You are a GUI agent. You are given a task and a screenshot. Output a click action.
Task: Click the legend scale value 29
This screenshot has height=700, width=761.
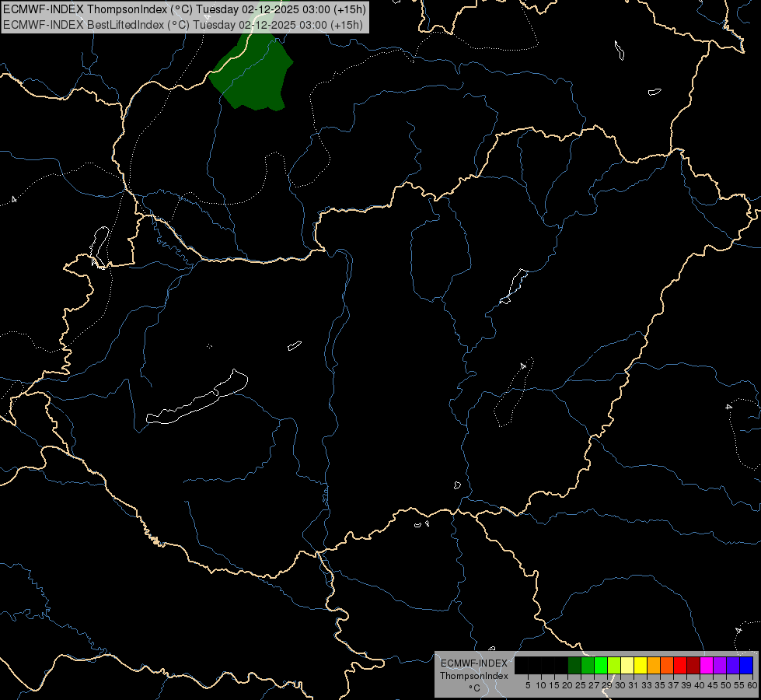606,685
